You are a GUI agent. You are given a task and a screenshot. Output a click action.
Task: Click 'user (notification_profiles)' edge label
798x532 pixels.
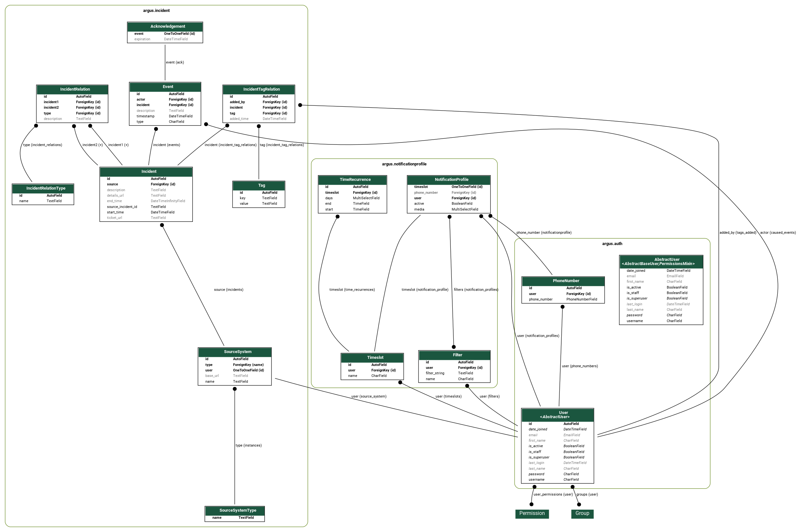pyautogui.click(x=538, y=336)
